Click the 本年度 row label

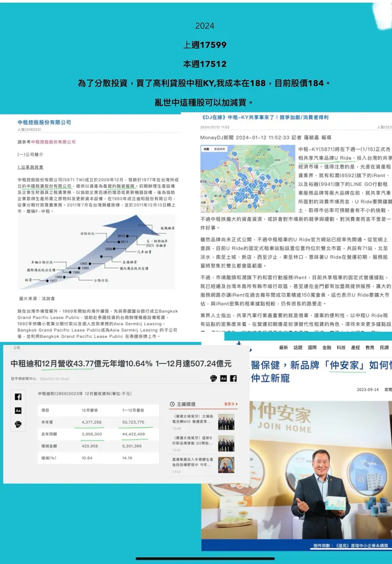47,422
